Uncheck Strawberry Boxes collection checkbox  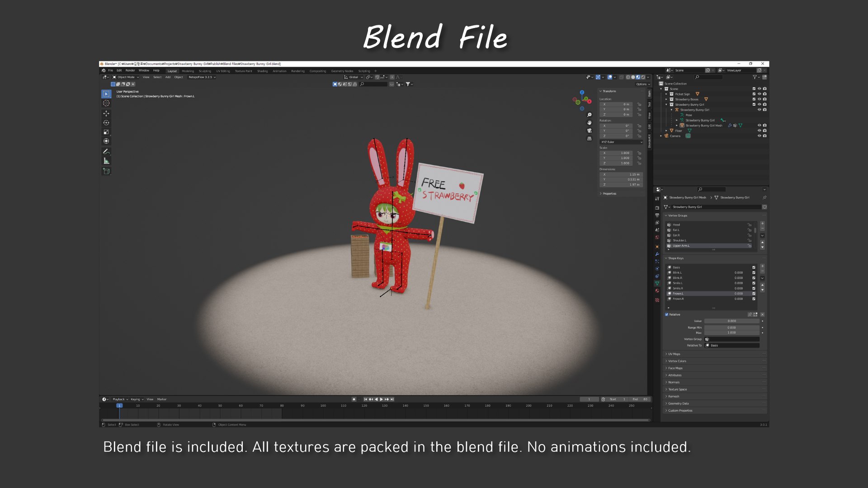coord(754,99)
